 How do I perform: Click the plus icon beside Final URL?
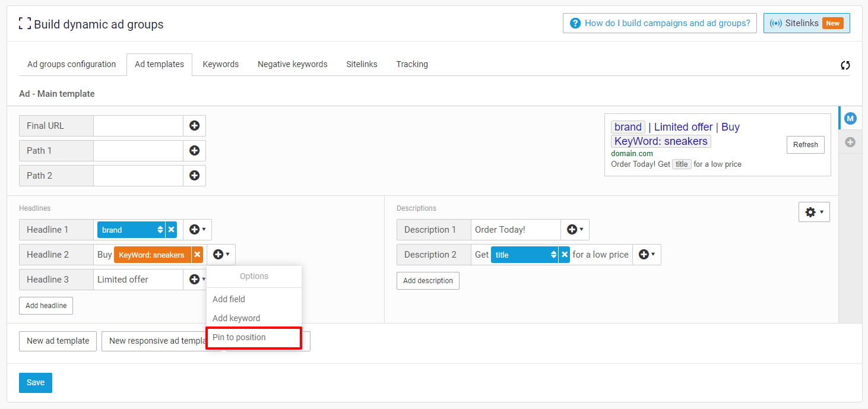pyautogui.click(x=194, y=126)
